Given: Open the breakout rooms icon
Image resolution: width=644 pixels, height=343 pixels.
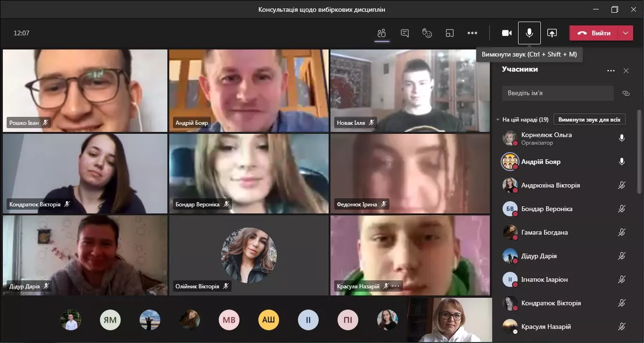Looking at the screenshot, I should point(450,33).
